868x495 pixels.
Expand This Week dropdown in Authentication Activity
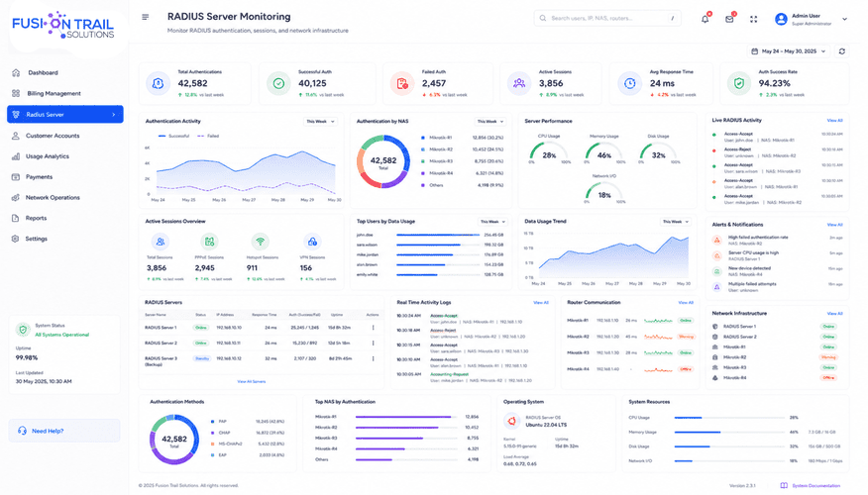(x=320, y=121)
